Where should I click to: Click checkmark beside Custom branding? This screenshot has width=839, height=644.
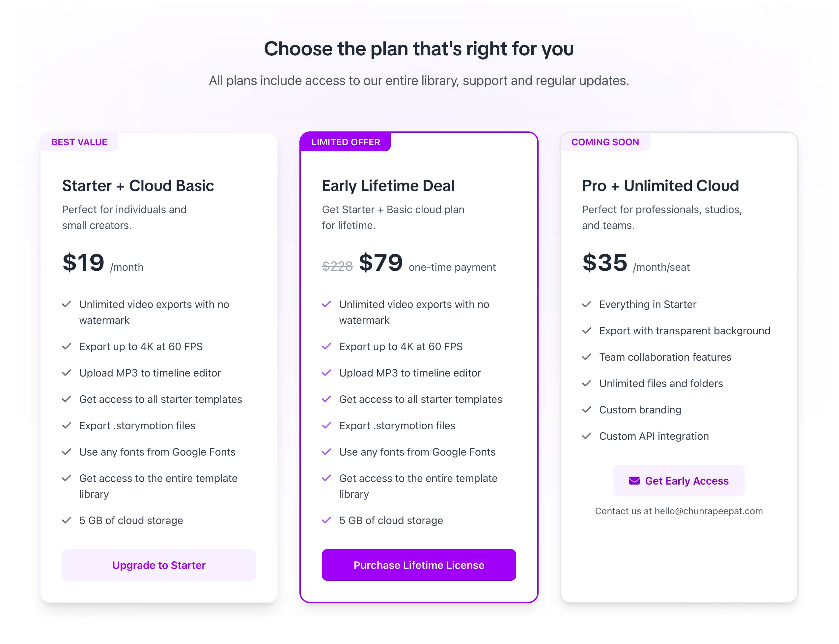pyautogui.click(x=586, y=409)
